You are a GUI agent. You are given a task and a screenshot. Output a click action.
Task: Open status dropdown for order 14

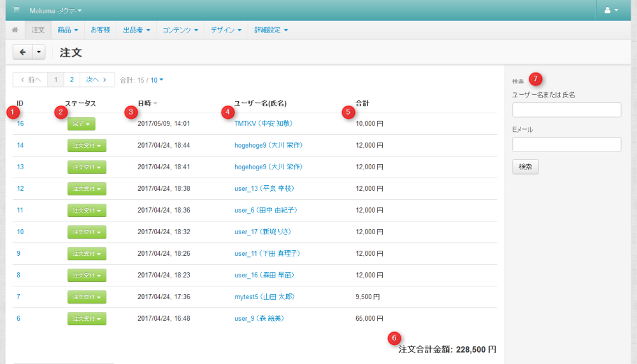[87, 145]
